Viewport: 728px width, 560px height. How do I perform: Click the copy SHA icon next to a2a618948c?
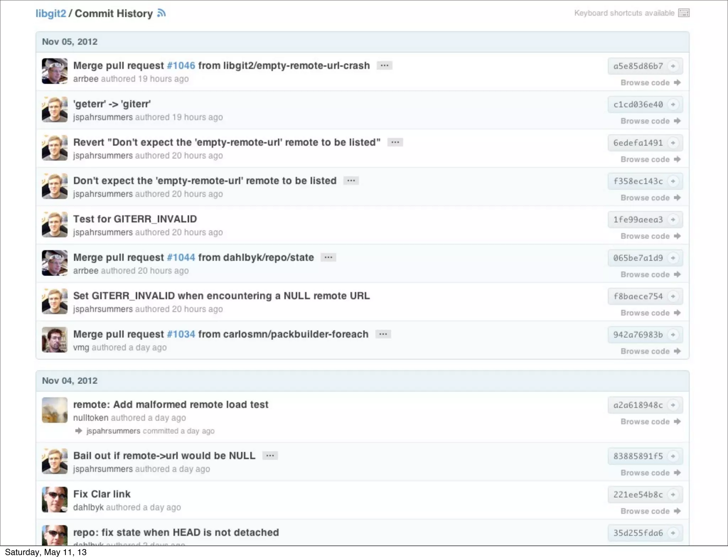click(673, 405)
